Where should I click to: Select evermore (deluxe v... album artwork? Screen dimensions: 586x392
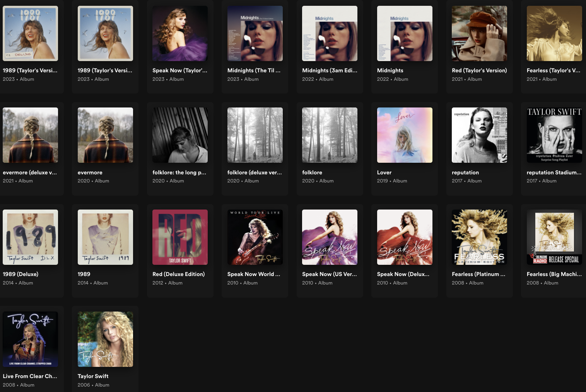30,135
